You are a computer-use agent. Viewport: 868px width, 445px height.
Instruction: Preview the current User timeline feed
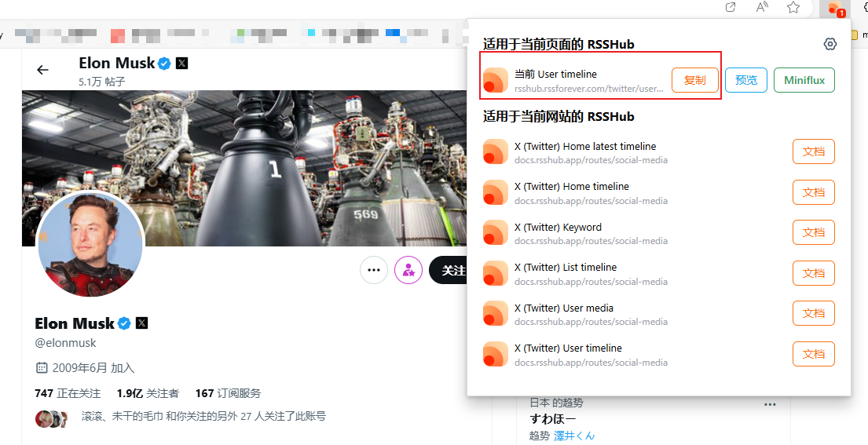point(746,80)
